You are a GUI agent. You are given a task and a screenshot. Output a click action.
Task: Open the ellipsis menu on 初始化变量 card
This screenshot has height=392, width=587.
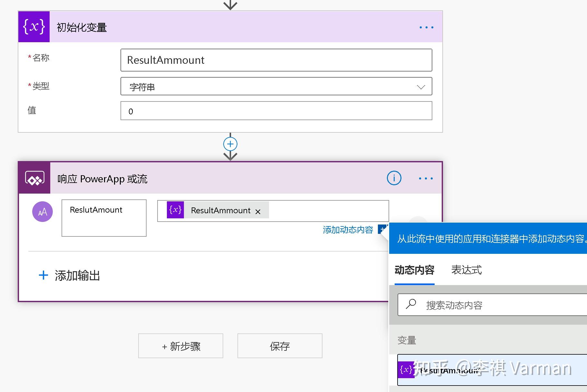426,27
